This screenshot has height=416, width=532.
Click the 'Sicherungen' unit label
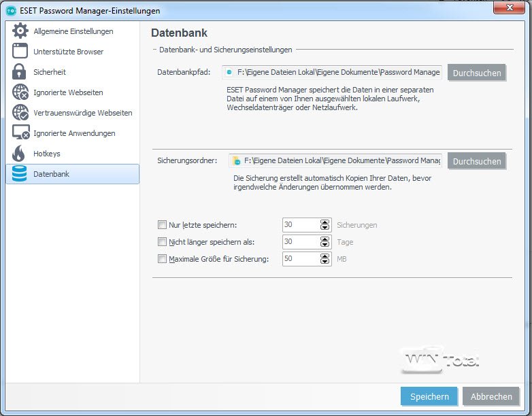pos(357,225)
